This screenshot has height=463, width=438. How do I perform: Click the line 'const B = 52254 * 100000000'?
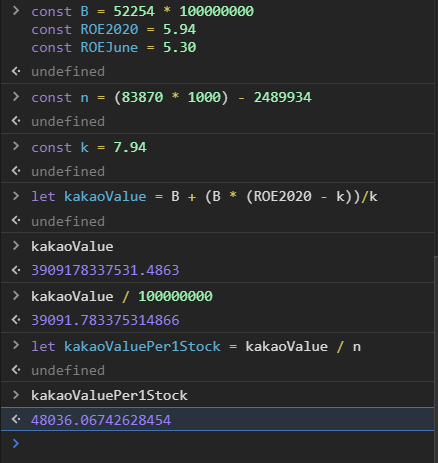142,11
